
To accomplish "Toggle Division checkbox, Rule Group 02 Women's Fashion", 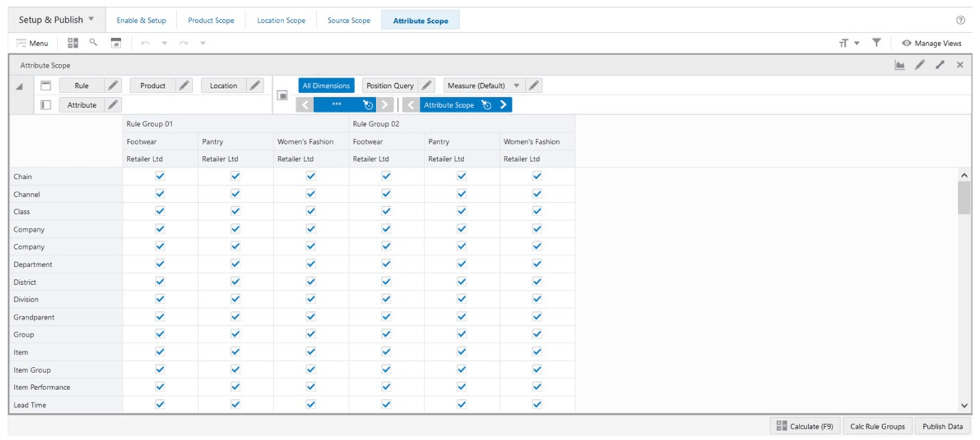I will coord(537,299).
